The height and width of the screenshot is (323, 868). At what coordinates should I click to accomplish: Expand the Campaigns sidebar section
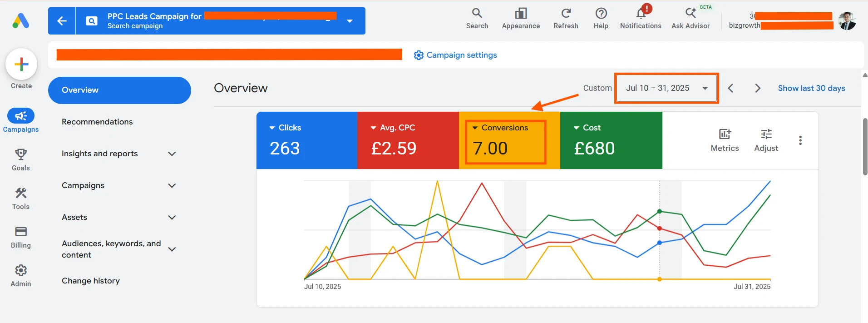coord(172,185)
